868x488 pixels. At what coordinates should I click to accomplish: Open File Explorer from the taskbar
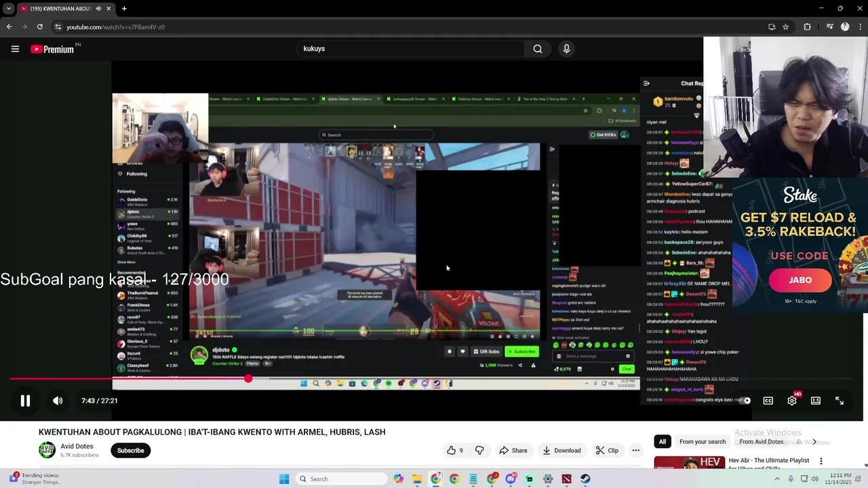[x=417, y=479]
